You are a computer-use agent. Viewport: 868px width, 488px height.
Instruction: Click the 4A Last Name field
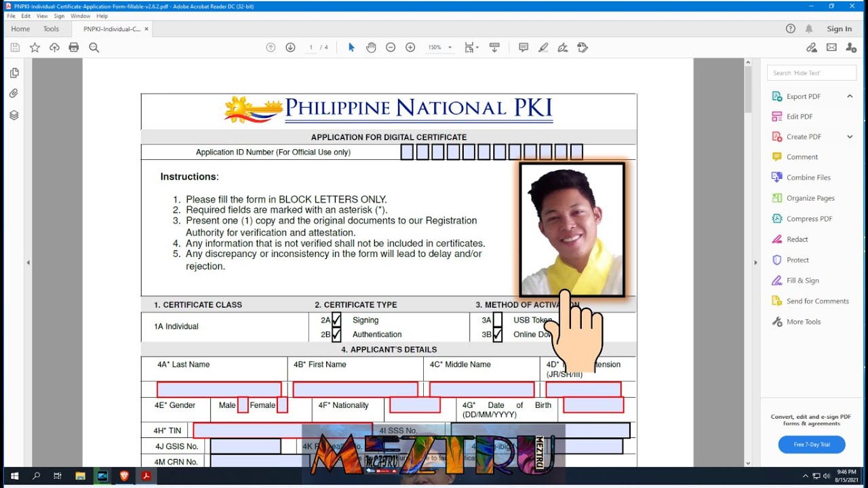tap(219, 389)
